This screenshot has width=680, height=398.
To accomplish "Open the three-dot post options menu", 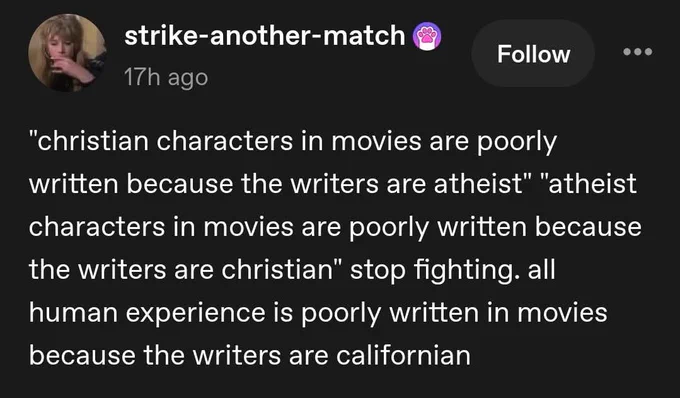I will (638, 52).
